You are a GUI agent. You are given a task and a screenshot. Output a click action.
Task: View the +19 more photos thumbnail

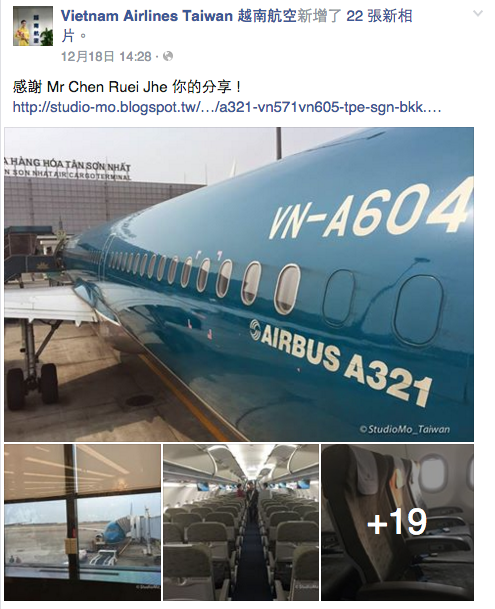pos(397,522)
